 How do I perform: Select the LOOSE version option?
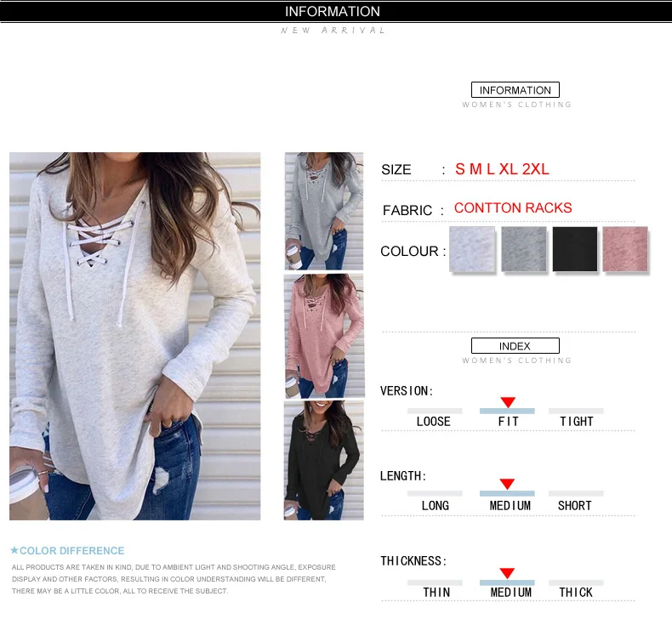[434, 422]
